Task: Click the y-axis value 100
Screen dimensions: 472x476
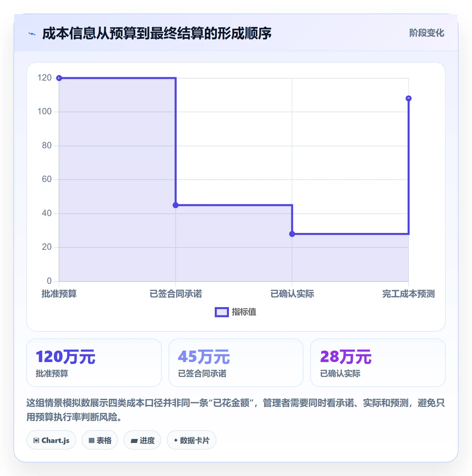Action: click(45, 112)
